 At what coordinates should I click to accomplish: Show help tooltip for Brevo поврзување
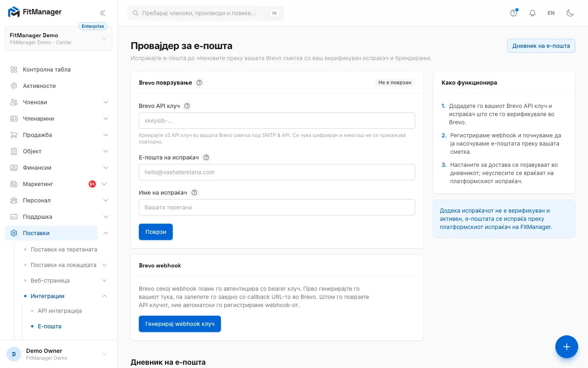199,83
